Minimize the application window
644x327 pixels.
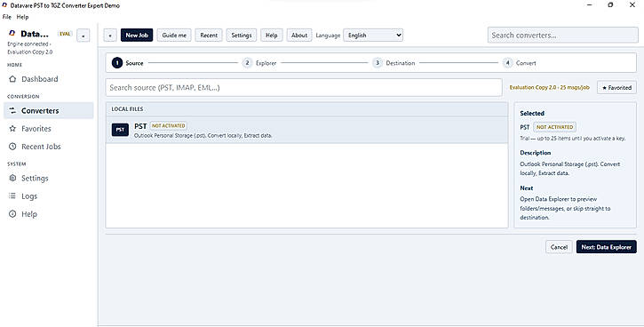point(590,5)
